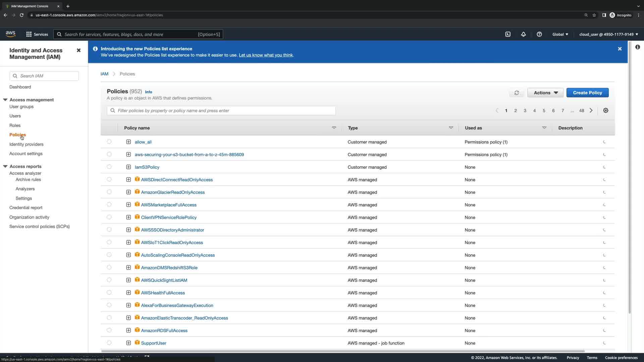Open notifications bell icon
The width and height of the screenshot is (644, 362).
click(523, 34)
